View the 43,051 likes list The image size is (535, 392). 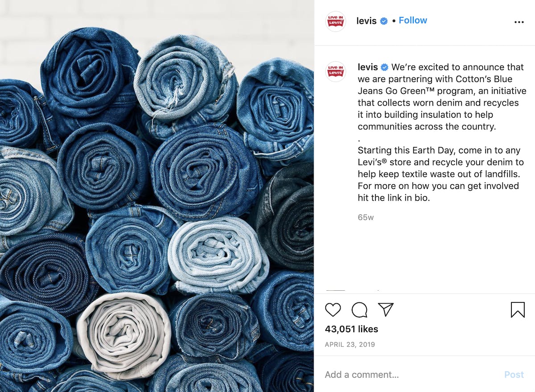[351, 329]
